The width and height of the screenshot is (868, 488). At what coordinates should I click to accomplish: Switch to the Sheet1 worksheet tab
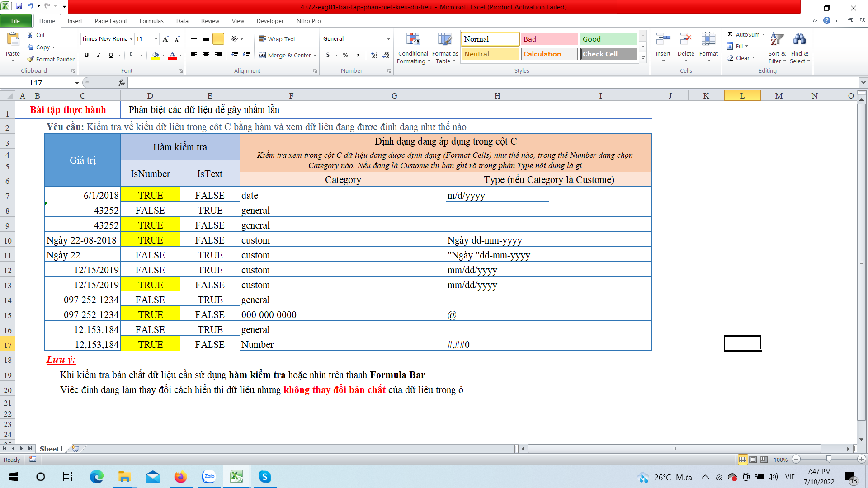51,449
